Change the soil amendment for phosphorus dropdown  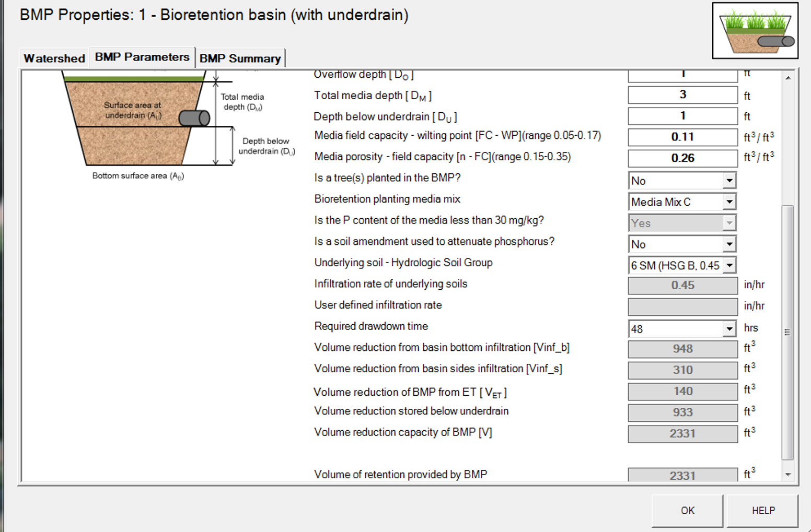pyautogui.click(x=729, y=244)
